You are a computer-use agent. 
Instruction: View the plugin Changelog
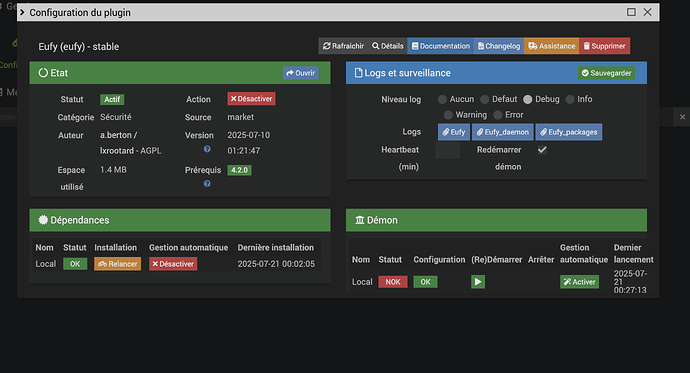point(499,46)
